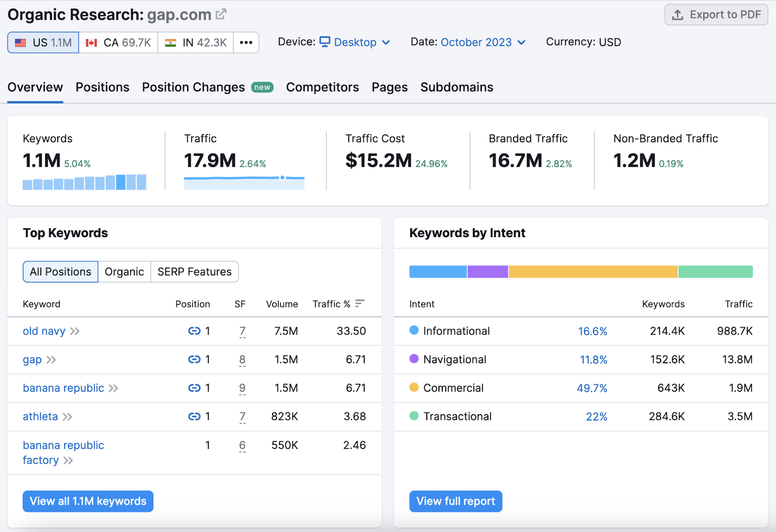This screenshot has height=532, width=776.
Task: Open the October 2023 date picker
Action: (x=475, y=42)
